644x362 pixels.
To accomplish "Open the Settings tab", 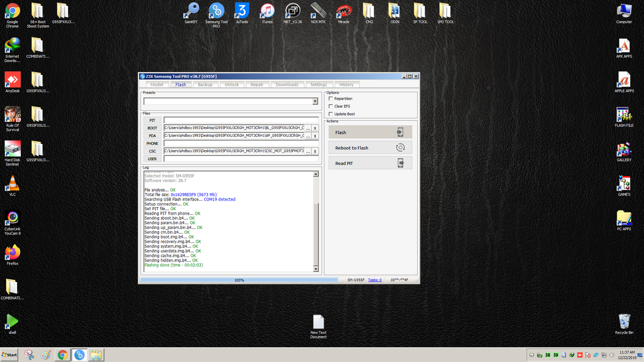I will (318, 84).
